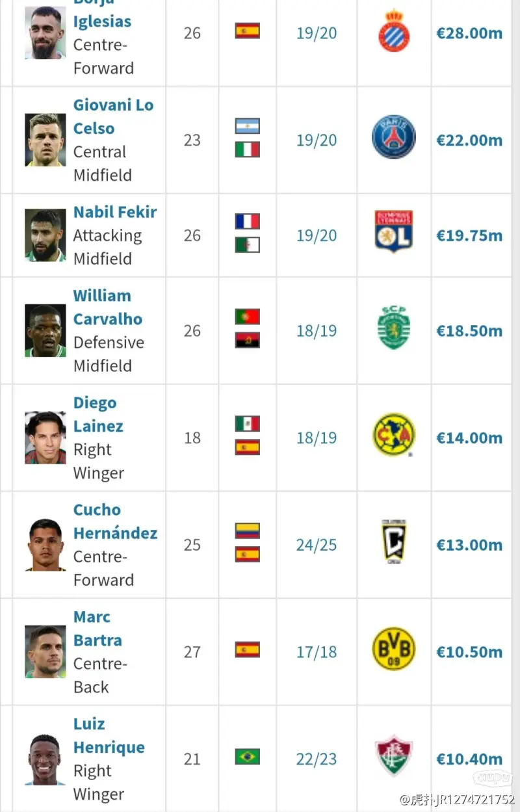Click the Espanyol club crest
Image resolution: width=520 pixels, height=812 pixels.
(394, 31)
